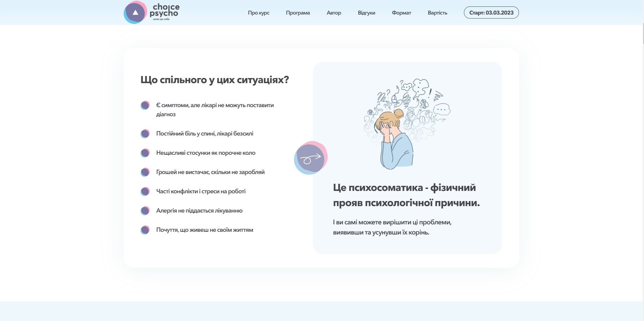Click heading 'Що спільного у цих ситуаціях?'
644x321 pixels.
click(x=215, y=80)
